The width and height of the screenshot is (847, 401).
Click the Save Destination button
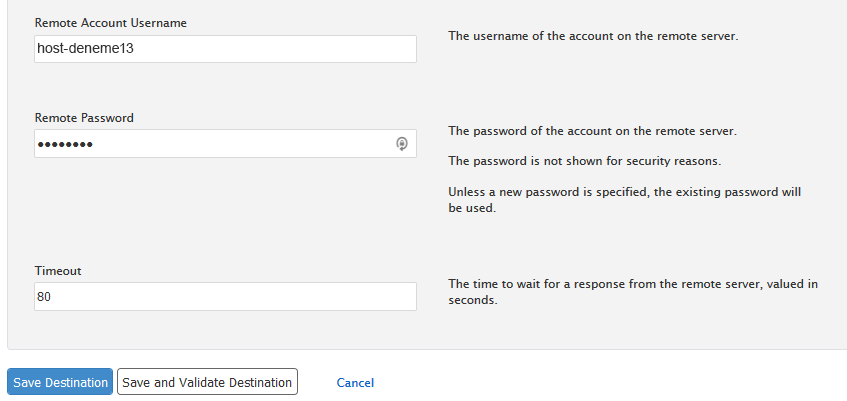(60, 382)
